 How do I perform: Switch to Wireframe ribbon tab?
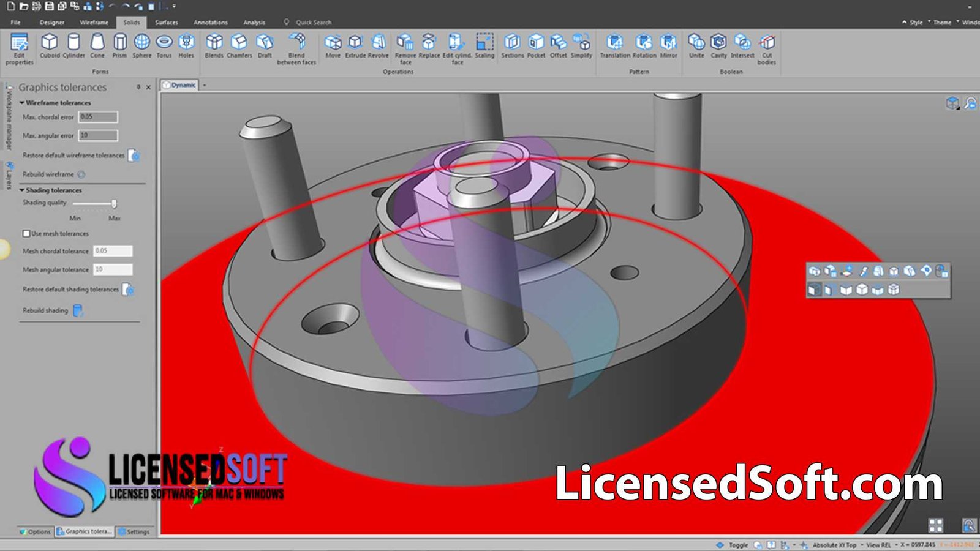94,23
